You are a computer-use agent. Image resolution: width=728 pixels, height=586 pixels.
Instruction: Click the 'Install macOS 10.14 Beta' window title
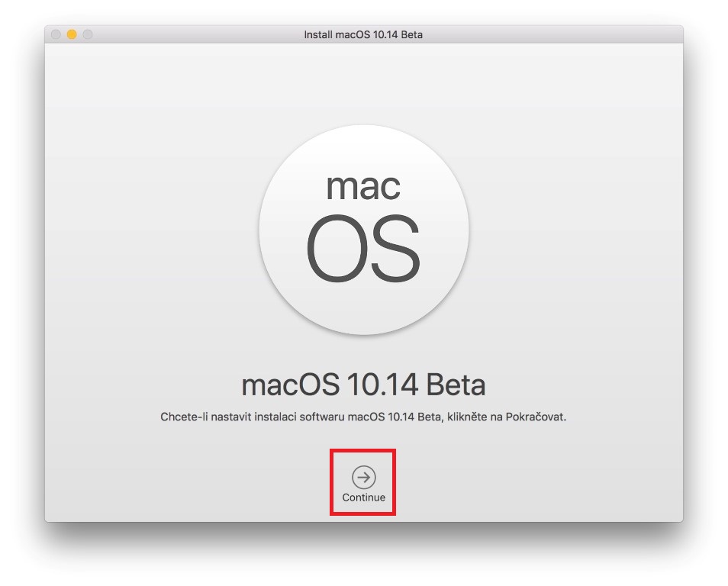pos(363,34)
